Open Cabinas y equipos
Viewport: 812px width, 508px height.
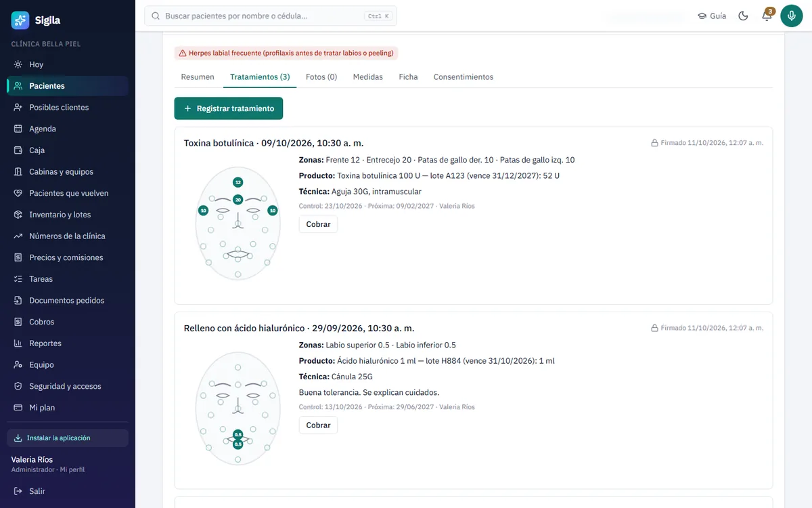click(68, 171)
